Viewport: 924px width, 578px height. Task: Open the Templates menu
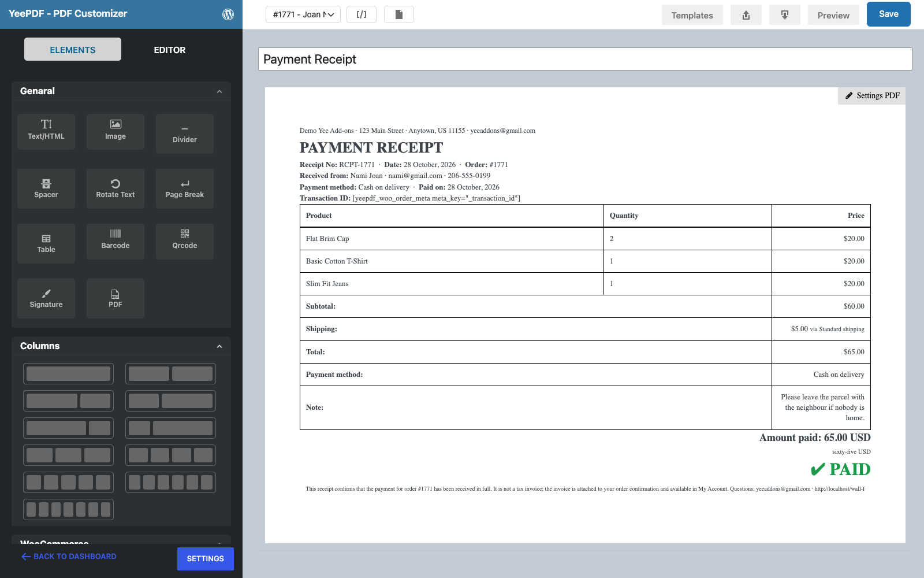[x=692, y=15]
